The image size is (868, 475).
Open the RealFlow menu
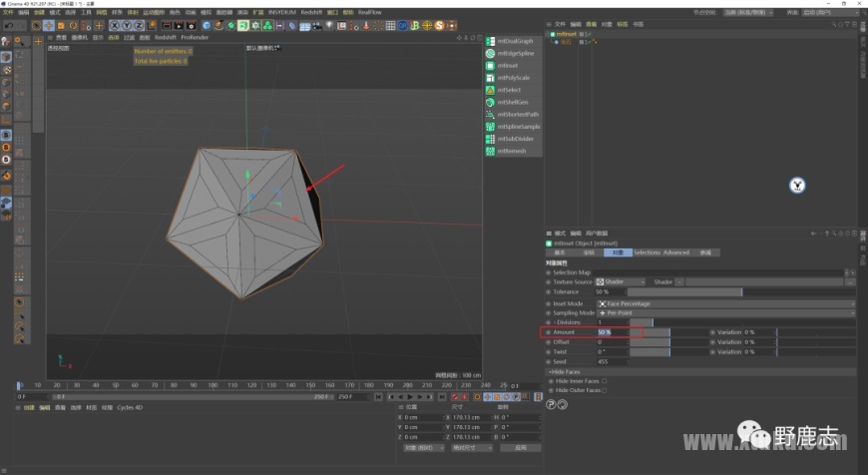[370, 12]
